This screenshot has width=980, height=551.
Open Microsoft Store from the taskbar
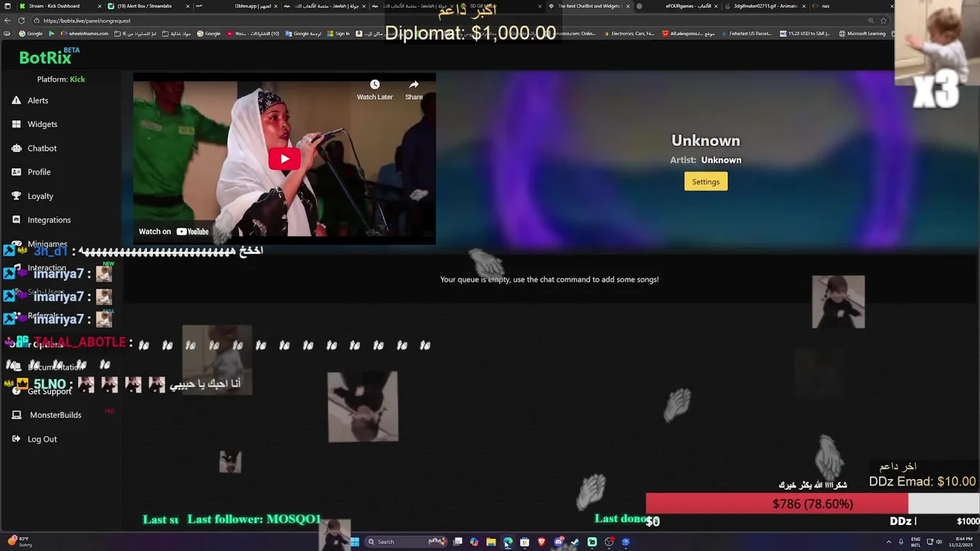point(524,542)
